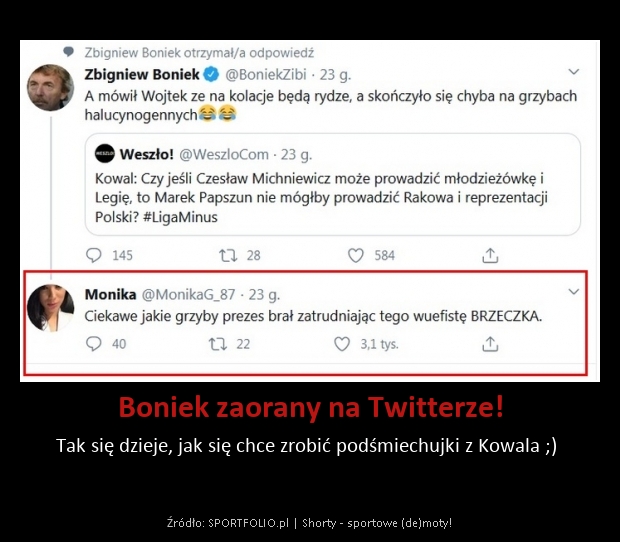Open Zbigniew Boniek's profile photo

(x=50, y=87)
